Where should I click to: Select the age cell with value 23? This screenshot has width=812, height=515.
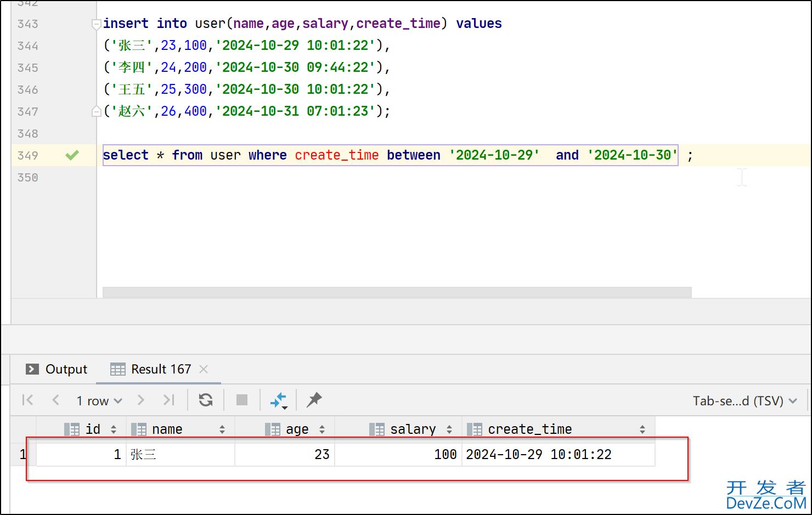[285, 454]
